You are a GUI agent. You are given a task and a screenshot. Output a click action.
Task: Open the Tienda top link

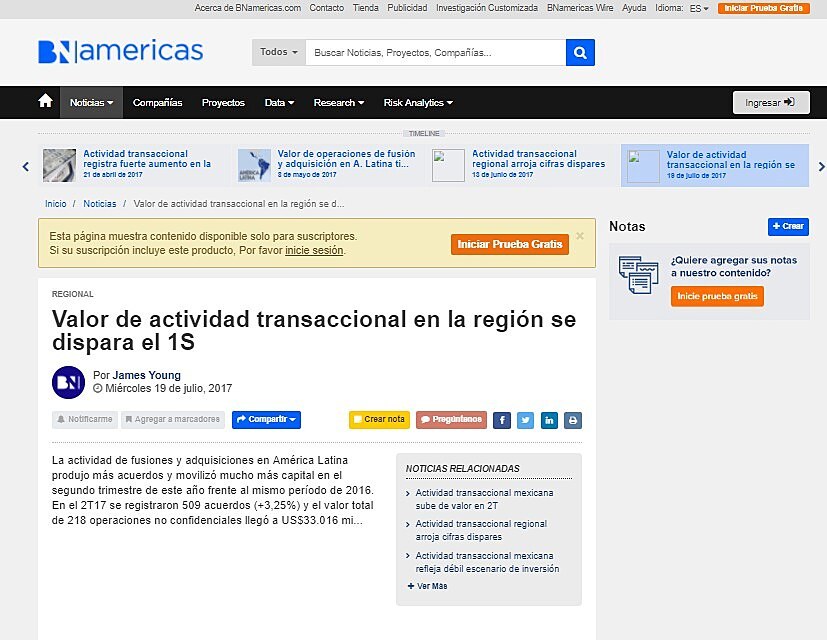tap(366, 8)
